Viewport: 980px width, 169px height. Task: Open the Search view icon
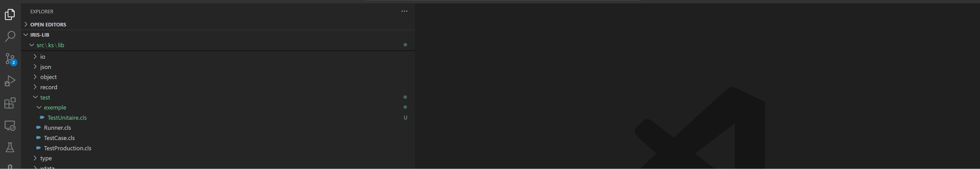click(x=10, y=37)
